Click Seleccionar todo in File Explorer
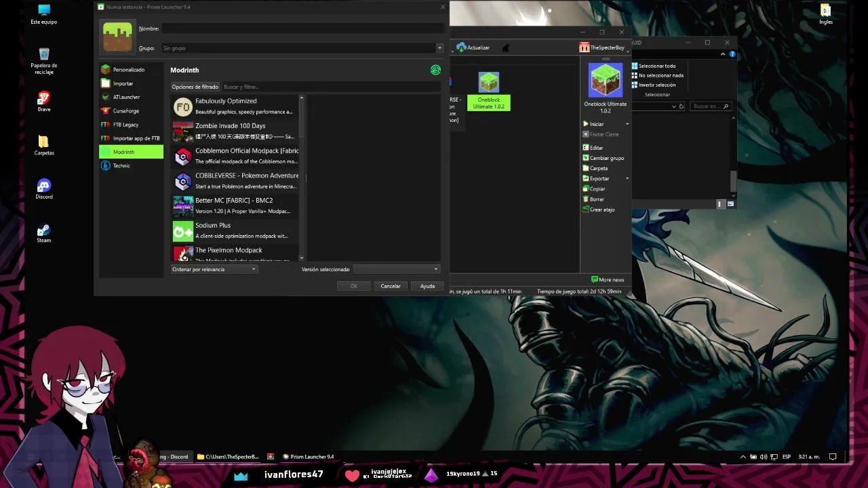This screenshot has height=488, width=868. coord(654,66)
